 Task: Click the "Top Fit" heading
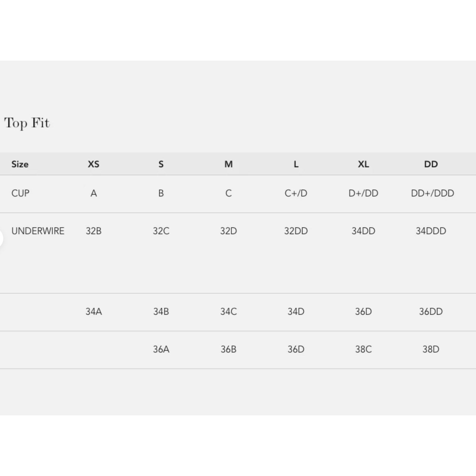click(x=27, y=123)
